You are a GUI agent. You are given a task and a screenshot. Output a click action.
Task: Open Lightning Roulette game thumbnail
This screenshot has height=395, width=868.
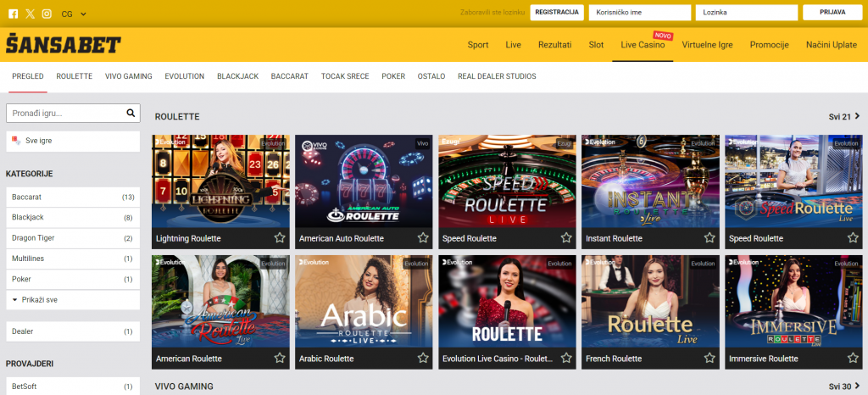coord(220,181)
